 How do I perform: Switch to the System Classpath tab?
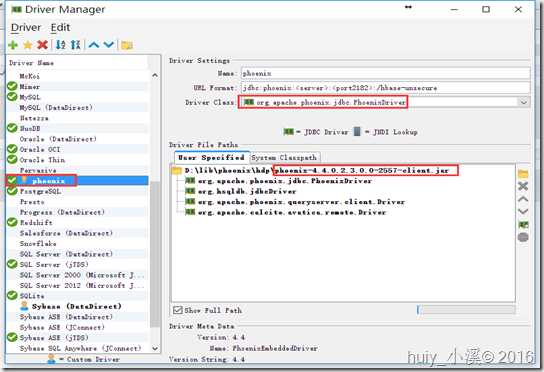click(x=284, y=158)
